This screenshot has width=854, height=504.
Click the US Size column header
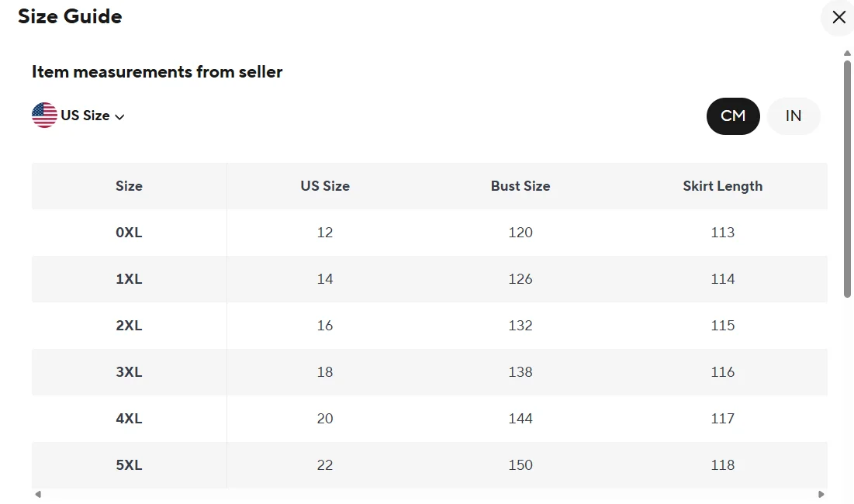click(325, 186)
